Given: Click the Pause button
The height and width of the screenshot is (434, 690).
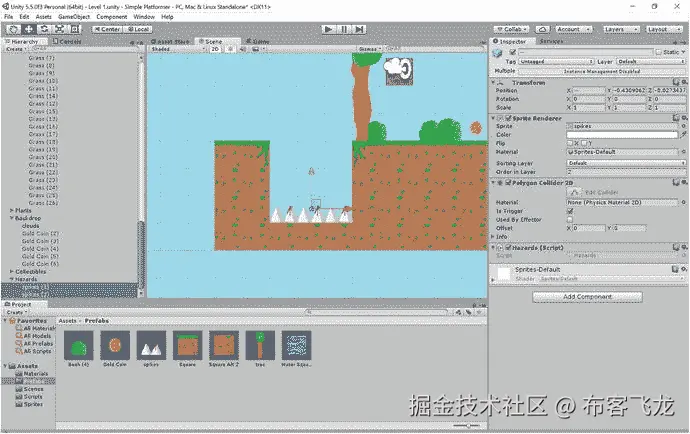Looking at the screenshot, I should [x=344, y=29].
